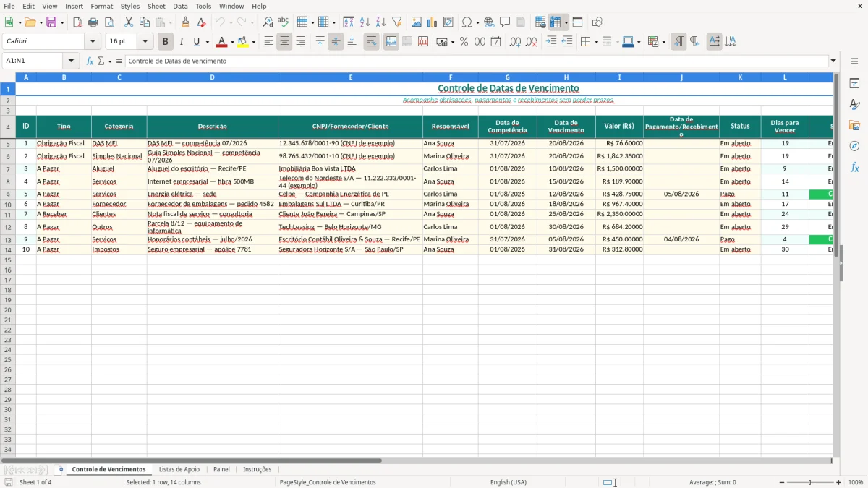Insert a chart
The image size is (868, 488).
coord(433,22)
